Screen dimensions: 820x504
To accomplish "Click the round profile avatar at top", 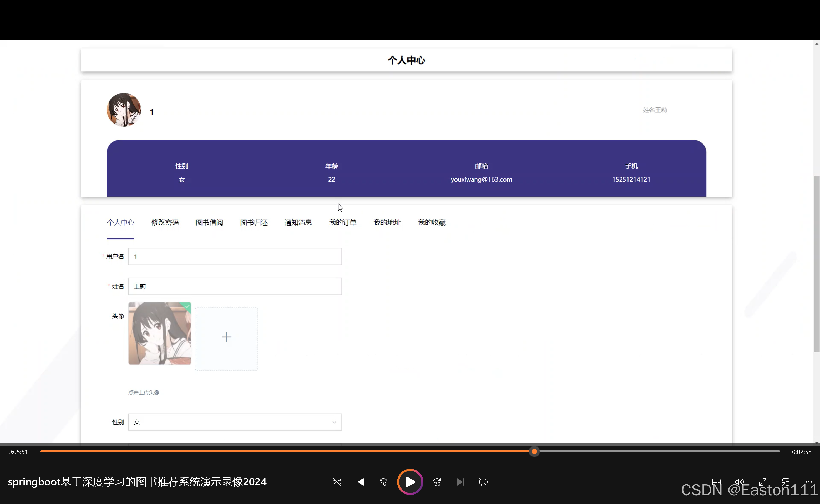I will point(124,110).
